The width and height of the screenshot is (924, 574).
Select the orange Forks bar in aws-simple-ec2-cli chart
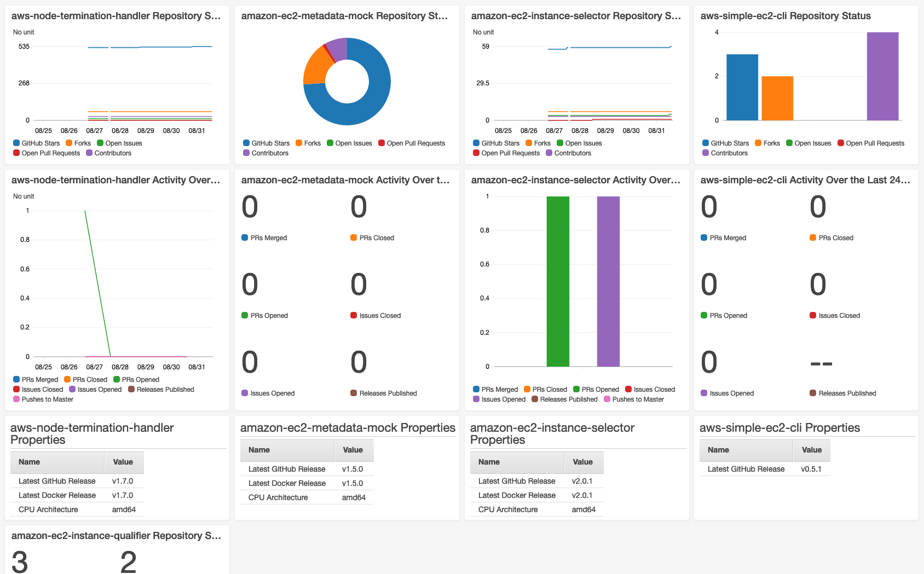[777, 98]
